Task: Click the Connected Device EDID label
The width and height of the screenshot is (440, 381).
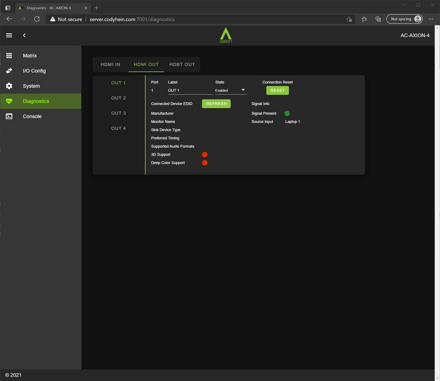Action: coord(172,104)
